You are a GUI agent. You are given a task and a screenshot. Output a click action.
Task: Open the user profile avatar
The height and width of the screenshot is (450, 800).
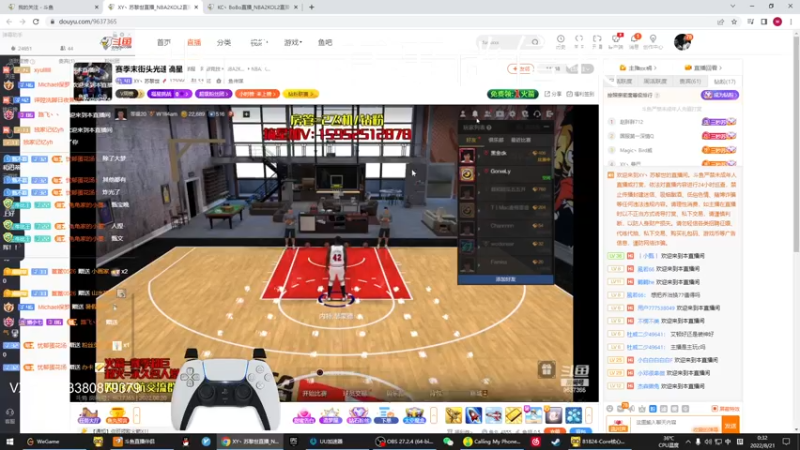point(682,42)
